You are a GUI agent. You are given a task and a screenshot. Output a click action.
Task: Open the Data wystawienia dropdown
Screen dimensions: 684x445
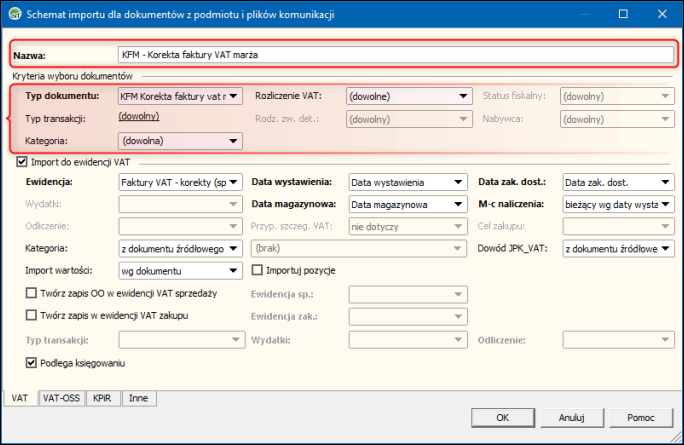[408, 182]
